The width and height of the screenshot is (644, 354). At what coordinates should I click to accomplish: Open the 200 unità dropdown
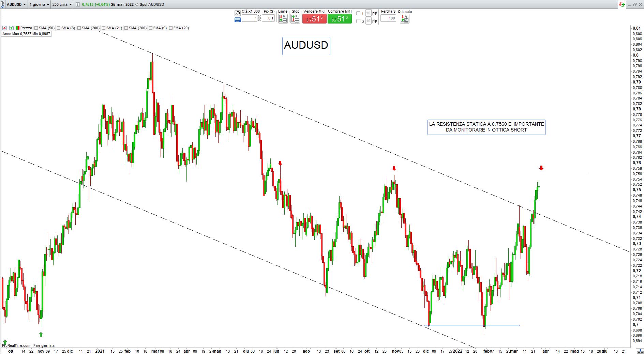tap(62, 4)
